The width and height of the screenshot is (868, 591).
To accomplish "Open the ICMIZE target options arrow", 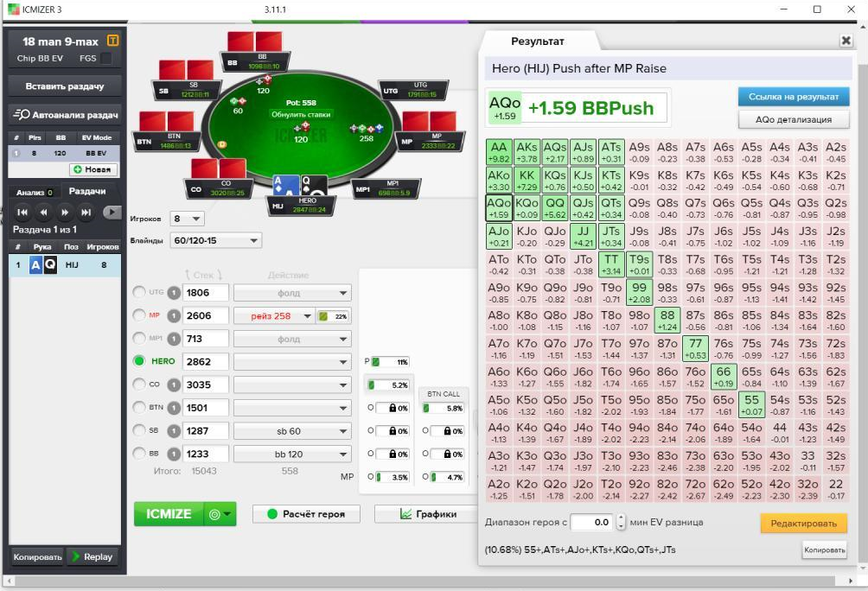I will tap(220, 514).
